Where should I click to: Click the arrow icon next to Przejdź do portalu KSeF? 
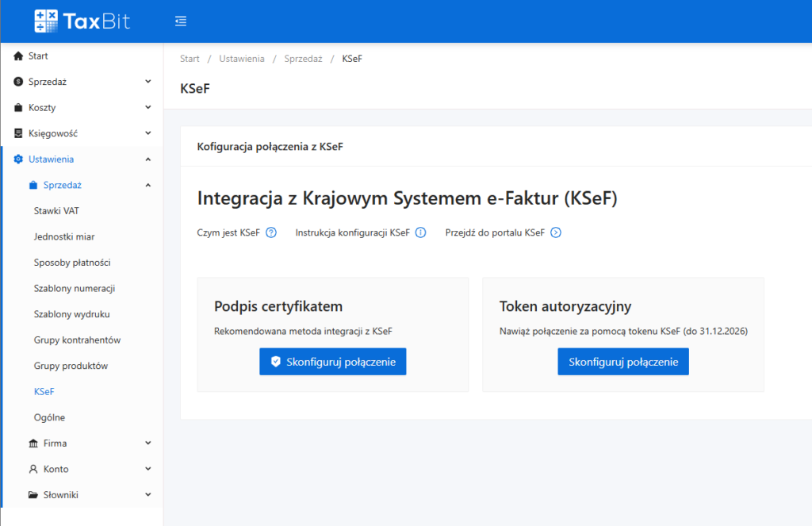click(556, 232)
